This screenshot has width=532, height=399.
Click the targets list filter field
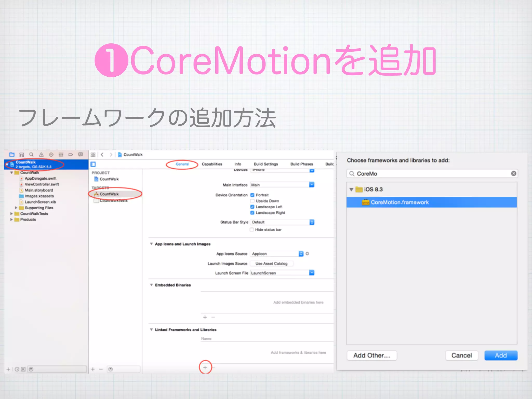coord(124,369)
